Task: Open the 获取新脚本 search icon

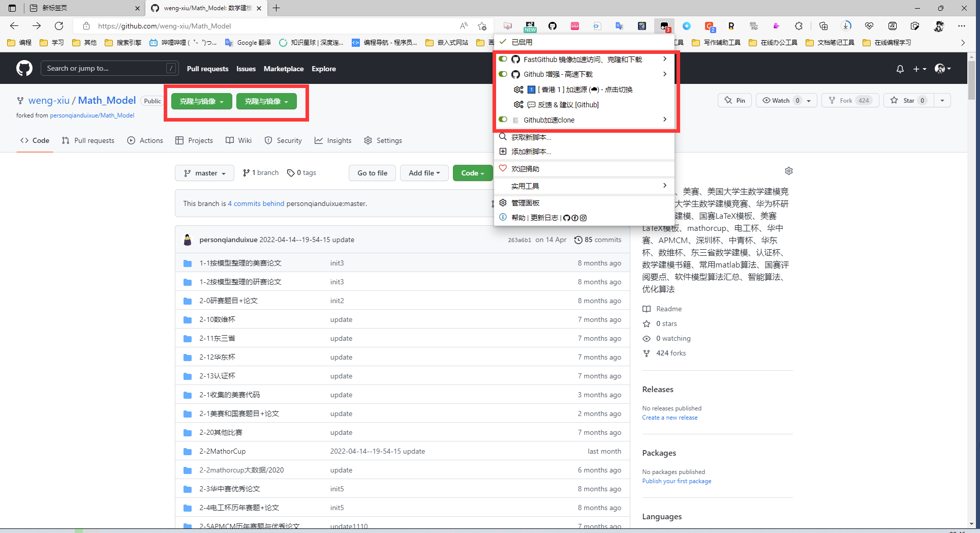Action: pos(503,137)
